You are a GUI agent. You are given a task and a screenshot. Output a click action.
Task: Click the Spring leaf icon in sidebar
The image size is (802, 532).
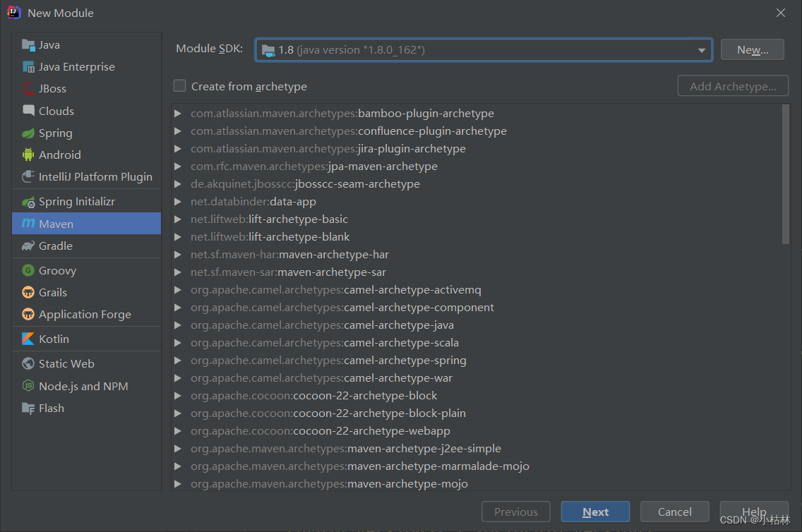tap(28, 133)
